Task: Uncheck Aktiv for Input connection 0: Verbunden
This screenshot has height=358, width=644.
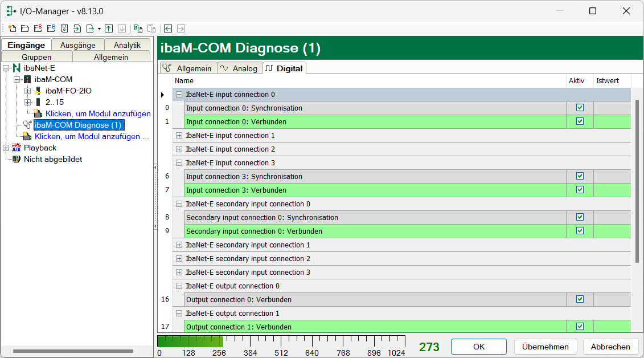Action: (580, 121)
